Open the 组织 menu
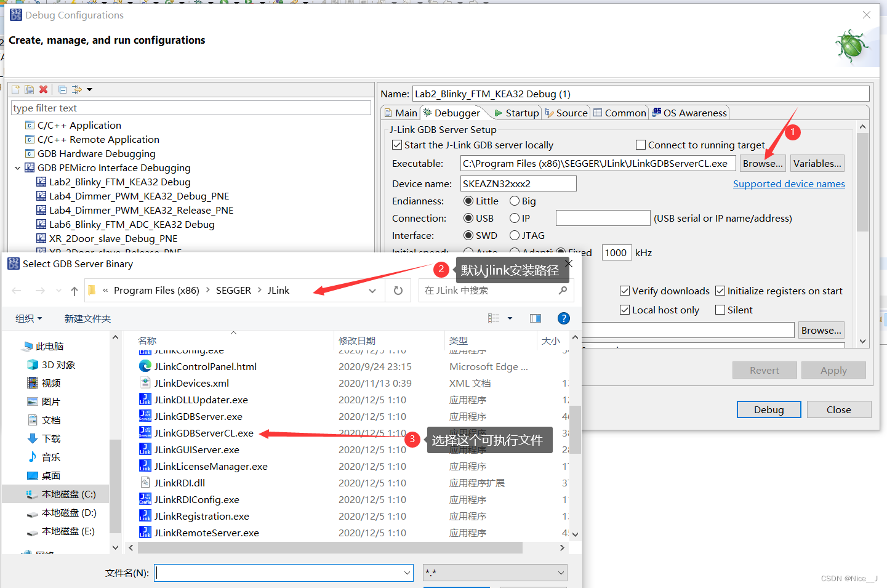Viewport: 887px width, 588px height. click(28, 318)
